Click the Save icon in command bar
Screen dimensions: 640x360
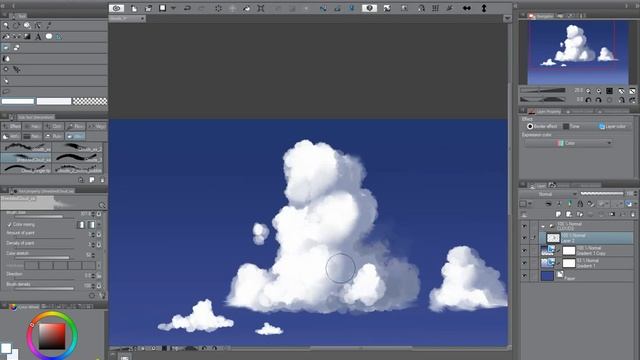[x=162, y=8]
